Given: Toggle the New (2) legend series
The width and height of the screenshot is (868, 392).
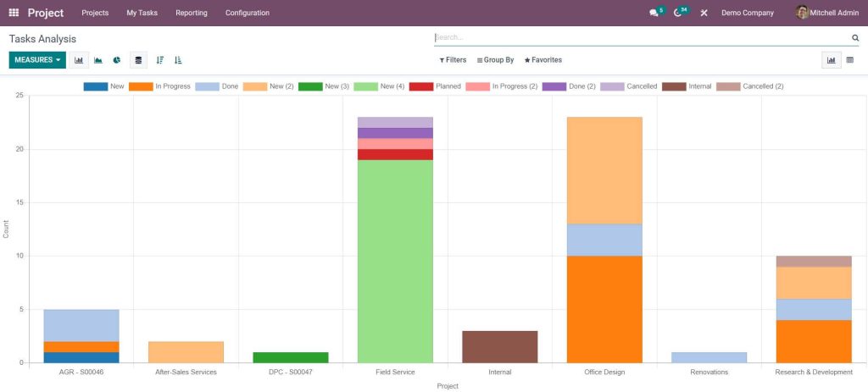Looking at the screenshot, I should pyautogui.click(x=269, y=86).
